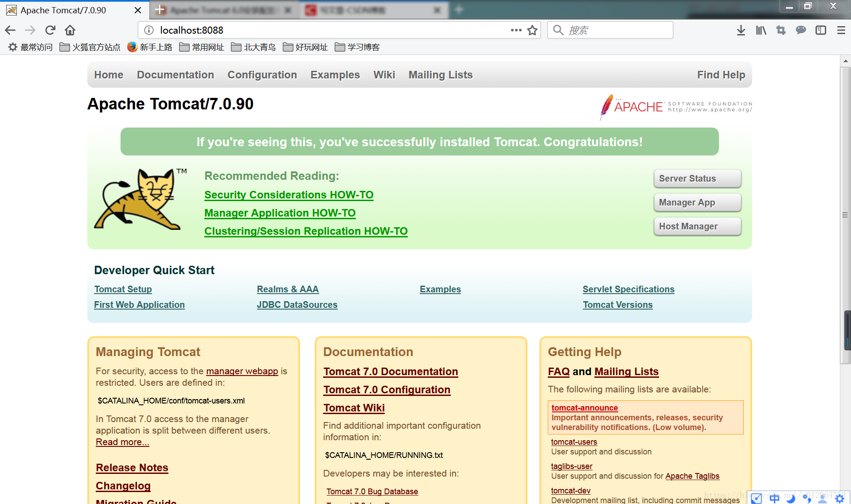Open Tomcat 7.0 Documentation link

click(390, 372)
